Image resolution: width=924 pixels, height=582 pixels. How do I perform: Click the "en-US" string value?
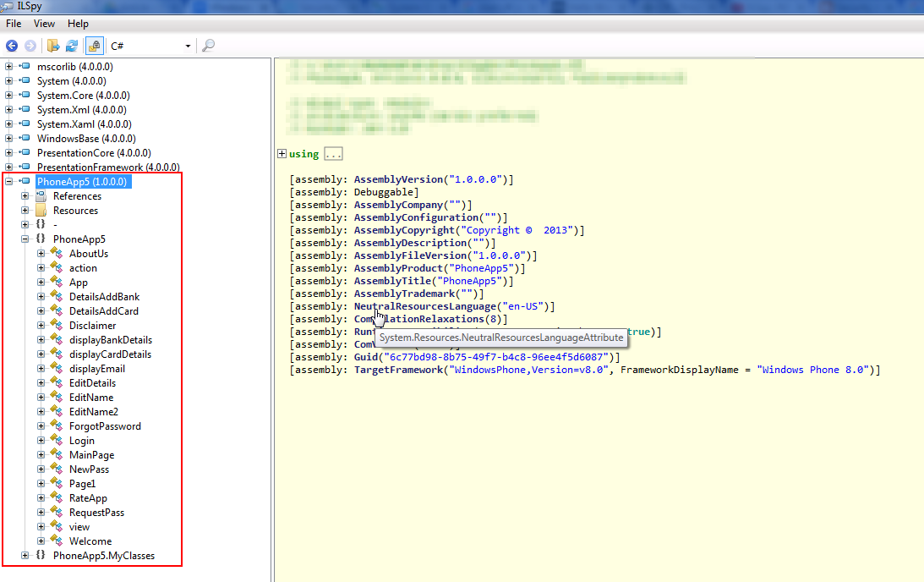pyautogui.click(x=522, y=306)
